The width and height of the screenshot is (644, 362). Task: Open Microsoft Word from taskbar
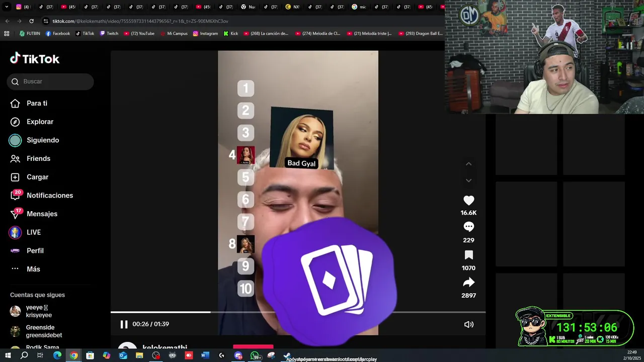(x=205, y=355)
